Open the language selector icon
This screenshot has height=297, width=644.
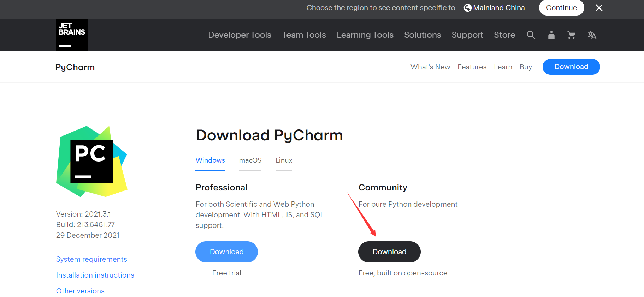pos(592,35)
